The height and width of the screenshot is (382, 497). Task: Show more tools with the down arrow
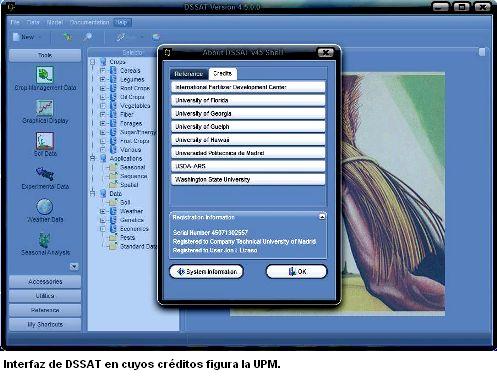pyautogui.click(x=74, y=266)
